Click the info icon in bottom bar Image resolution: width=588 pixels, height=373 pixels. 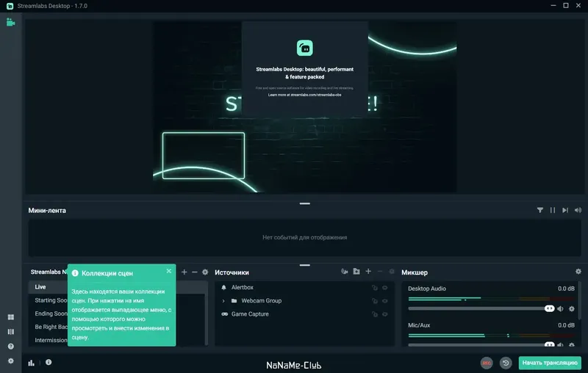[49, 362]
